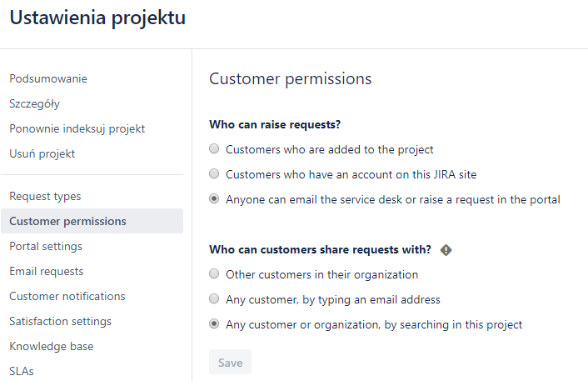The height and width of the screenshot is (381, 588).
Task: Choose "Any customer or organization" sharing option
Action: point(215,324)
